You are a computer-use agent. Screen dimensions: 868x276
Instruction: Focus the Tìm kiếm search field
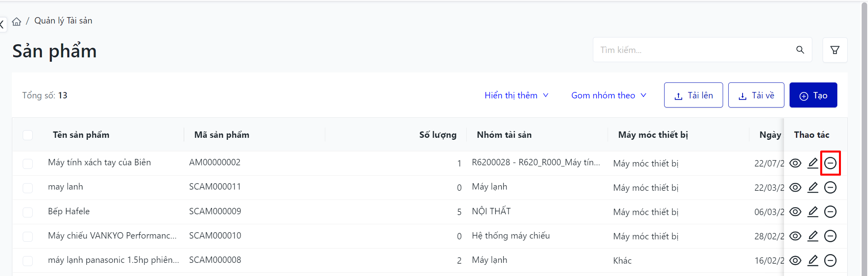(x=693, y=50)
